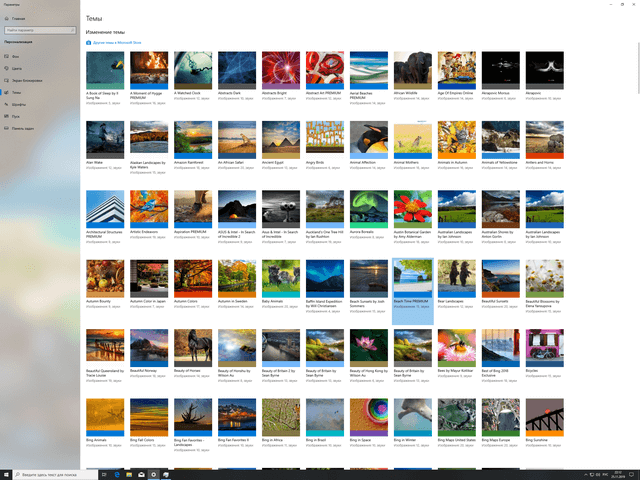Open the Windows Start button
The image size is (640, 480).
(x=6, y=475)
